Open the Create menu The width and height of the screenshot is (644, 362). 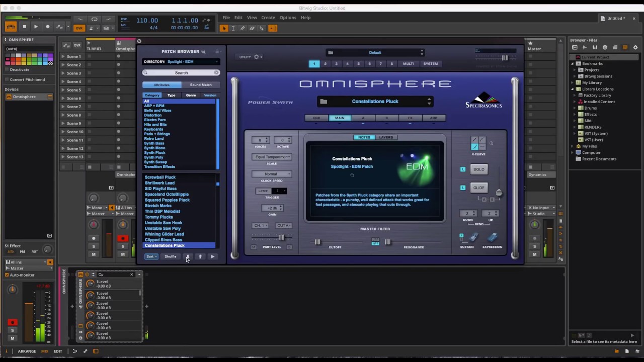[268, 18]
